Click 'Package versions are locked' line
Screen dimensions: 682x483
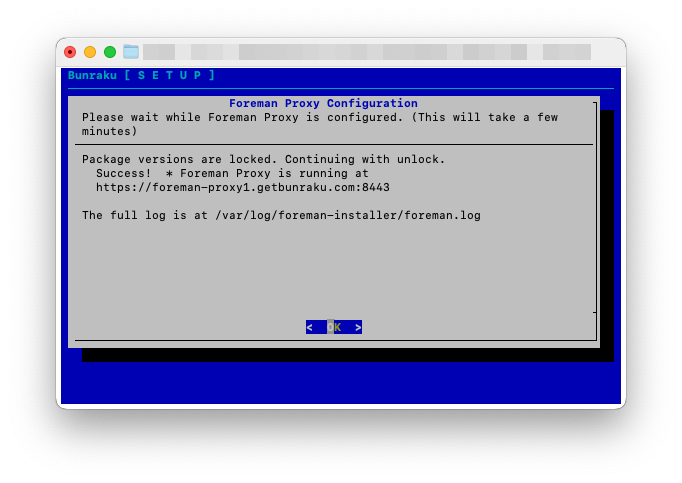click(264, 159)
